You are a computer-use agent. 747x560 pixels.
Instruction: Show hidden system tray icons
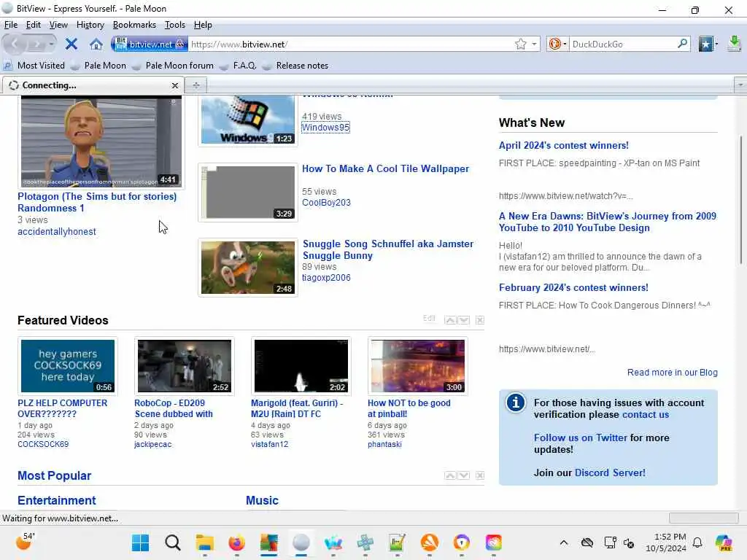pyautogui.click(x=564, y=542)
